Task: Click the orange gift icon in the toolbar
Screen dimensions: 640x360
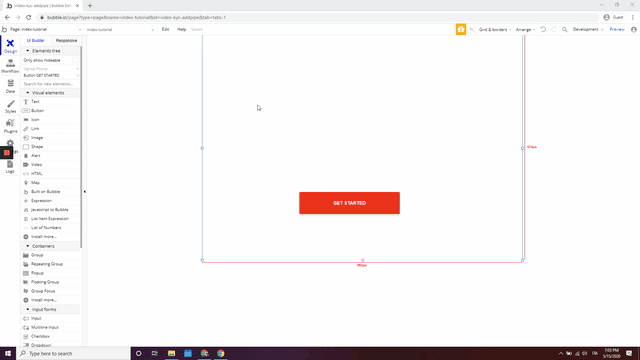Action: coord(461,29)
